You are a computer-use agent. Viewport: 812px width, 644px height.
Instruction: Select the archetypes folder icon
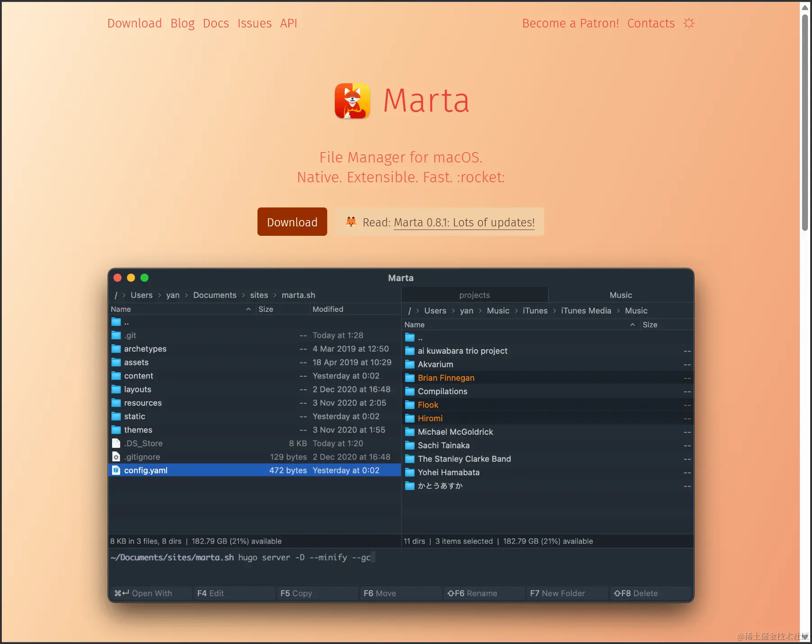coord(116,349)
